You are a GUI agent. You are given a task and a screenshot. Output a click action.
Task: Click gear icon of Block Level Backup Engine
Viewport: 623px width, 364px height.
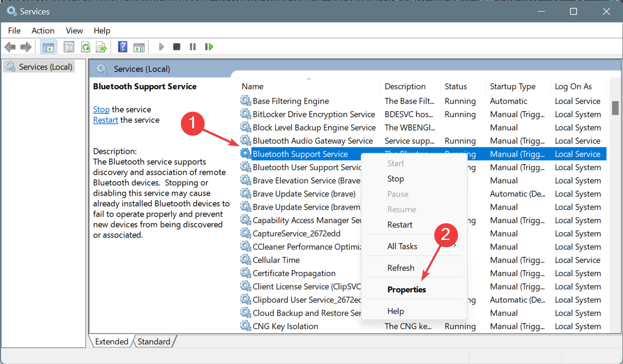(x=245, y=127)
